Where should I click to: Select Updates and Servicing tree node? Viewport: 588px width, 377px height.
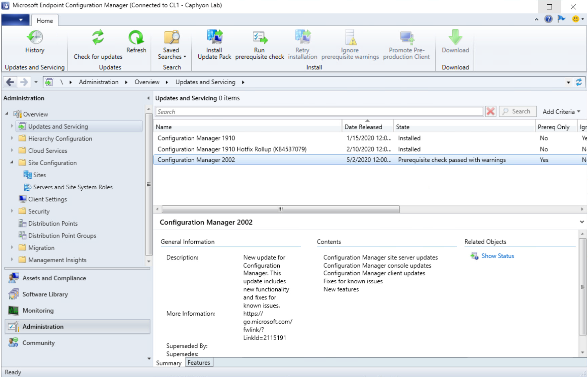[79, 126]
